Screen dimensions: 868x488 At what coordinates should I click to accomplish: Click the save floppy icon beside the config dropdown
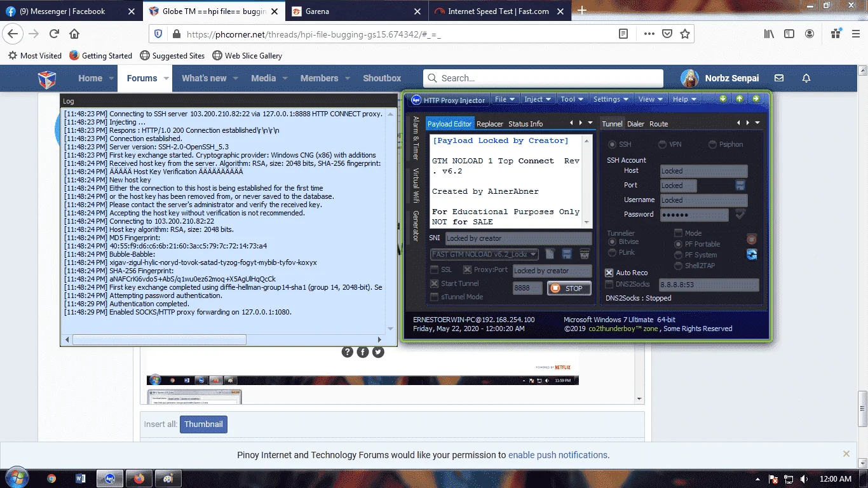click(567, 254)
